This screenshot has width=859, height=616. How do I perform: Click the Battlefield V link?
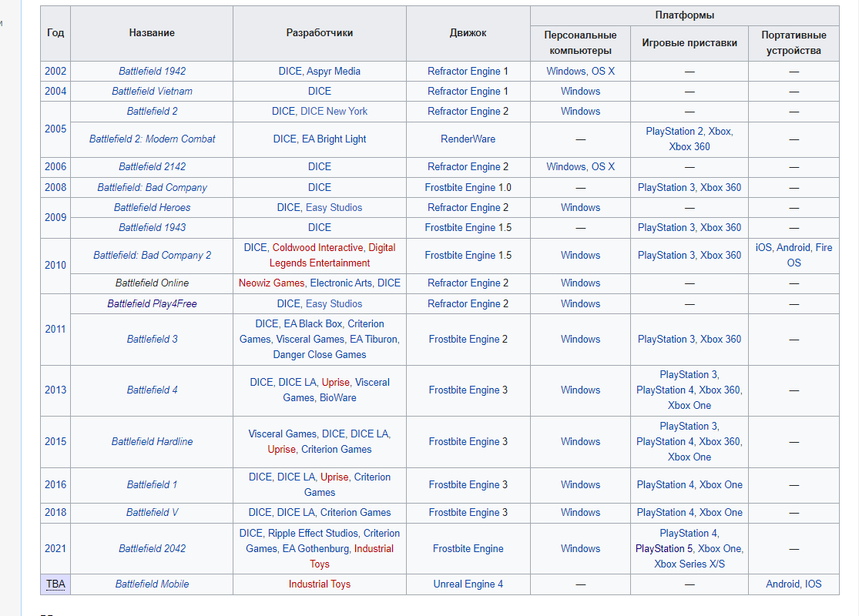point(152,513)
